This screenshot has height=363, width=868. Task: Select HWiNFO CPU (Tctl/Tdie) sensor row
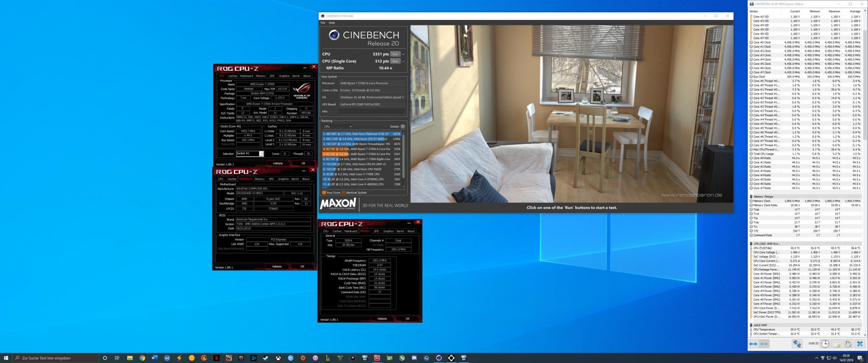(x=805, y=248)
